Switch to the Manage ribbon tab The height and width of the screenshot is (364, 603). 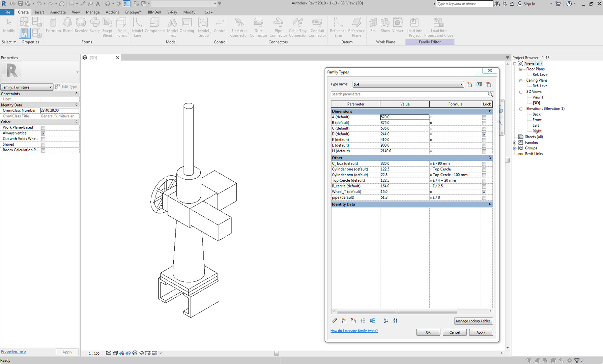(x=92, y=12)
